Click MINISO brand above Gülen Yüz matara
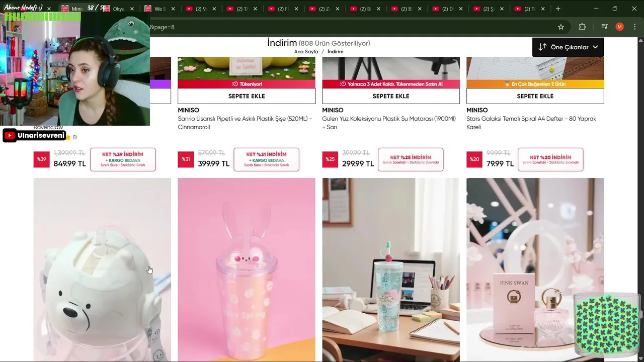 click(x=333, y=110)
